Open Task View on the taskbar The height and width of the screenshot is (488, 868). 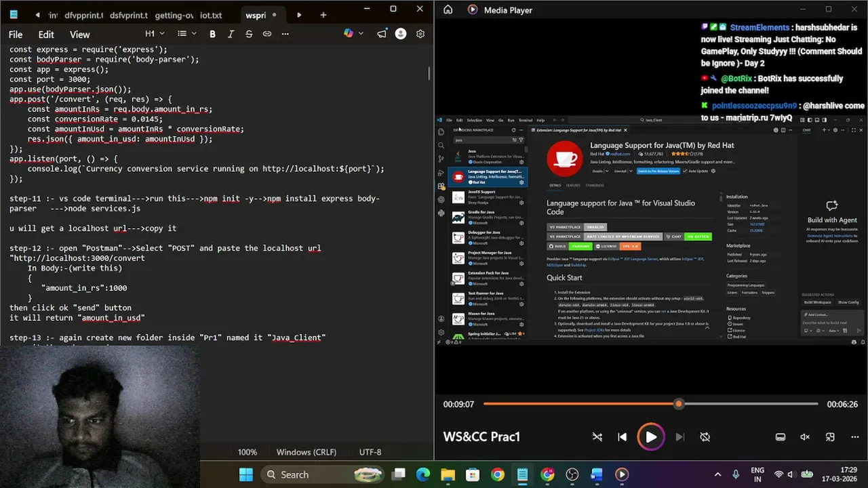398,474
